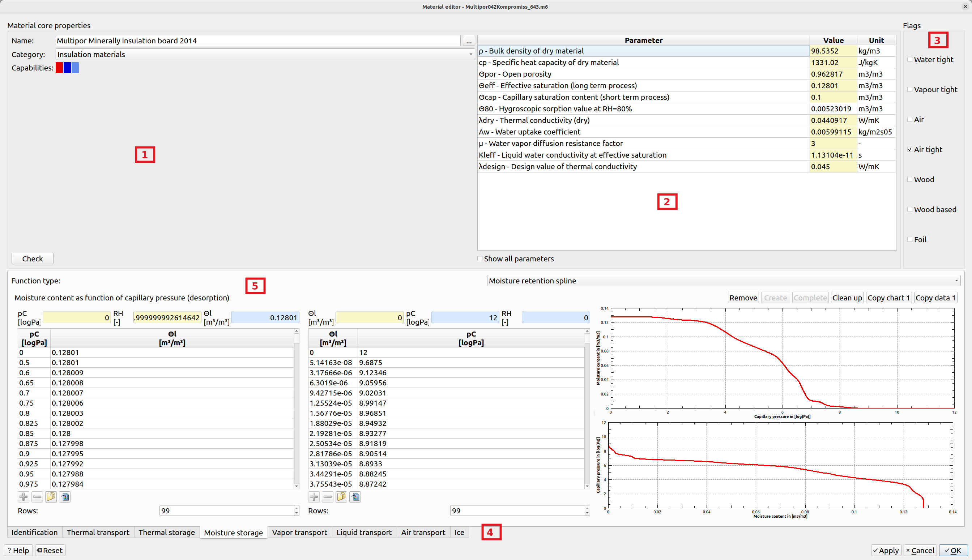Viewport: 972px width, 560px height.
Task: Enable the Foil flag
Action: pyautogui.click(x=910, y=240)
